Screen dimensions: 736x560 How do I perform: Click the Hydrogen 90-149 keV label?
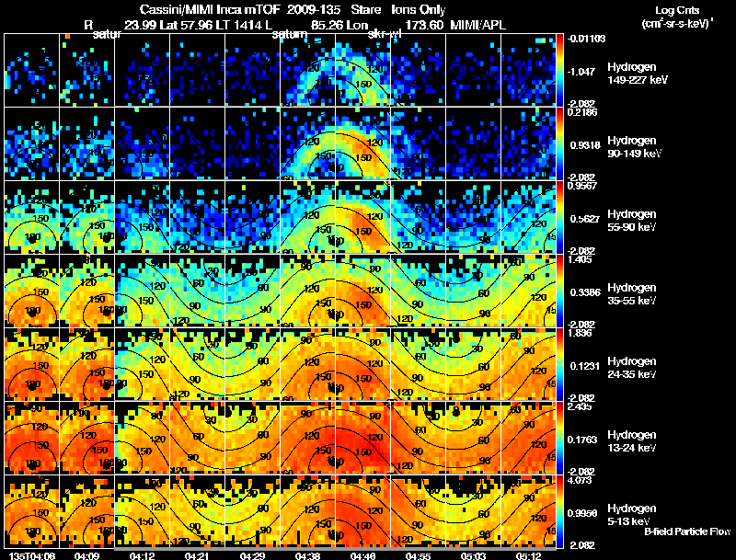coord(635,147)
